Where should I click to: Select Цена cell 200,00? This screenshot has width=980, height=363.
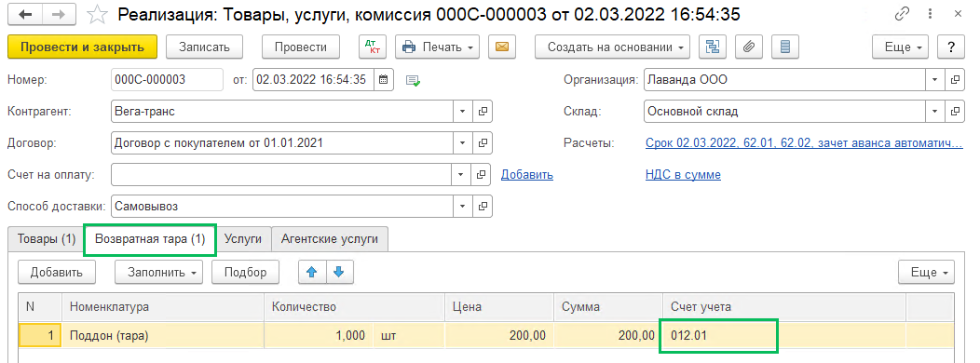499,335
